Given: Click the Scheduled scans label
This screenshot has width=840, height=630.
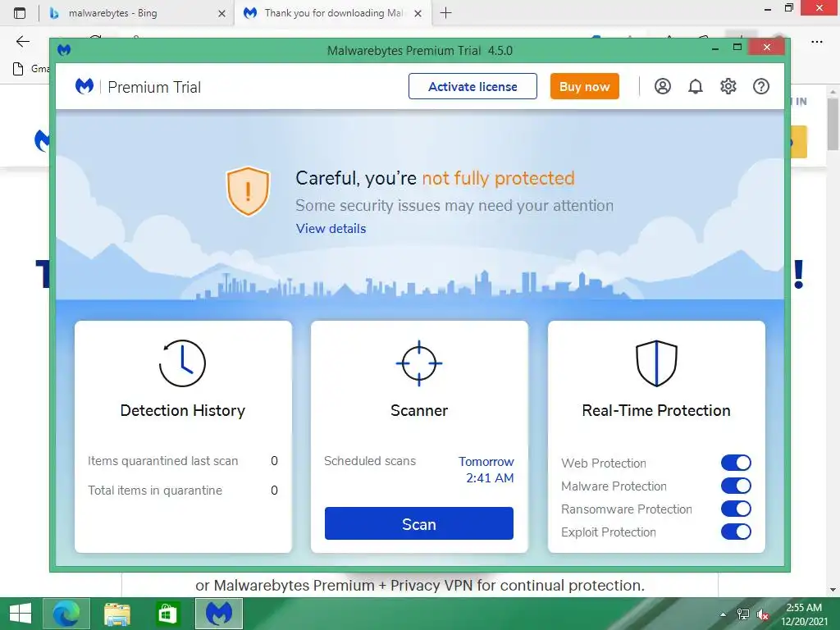Looking at the screenshot, I should [370, 461].
